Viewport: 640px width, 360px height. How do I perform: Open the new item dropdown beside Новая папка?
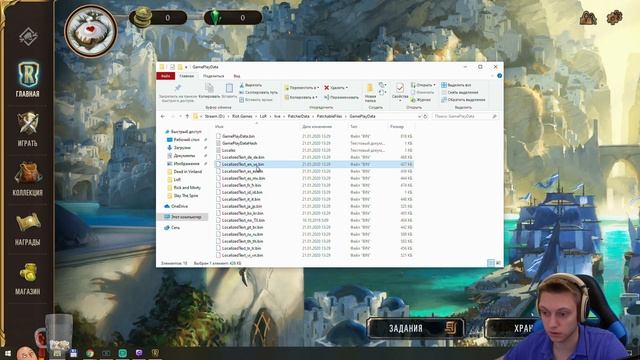point(382,85)
